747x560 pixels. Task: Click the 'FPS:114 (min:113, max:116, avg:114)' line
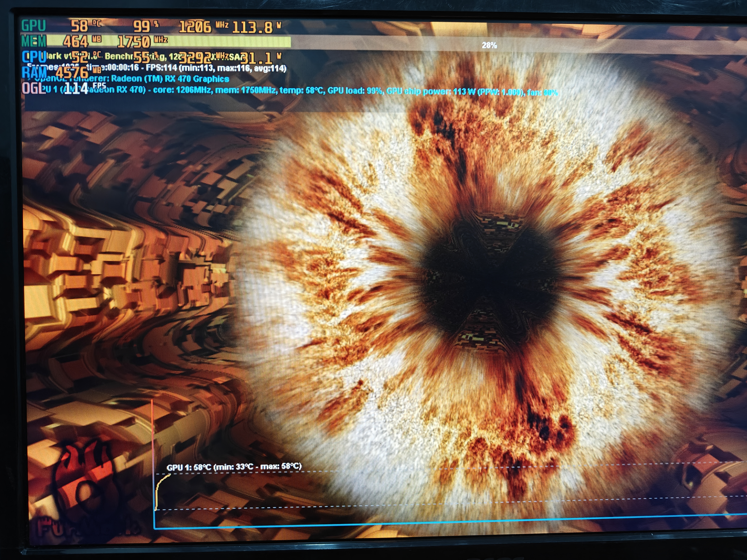point(216,68)
